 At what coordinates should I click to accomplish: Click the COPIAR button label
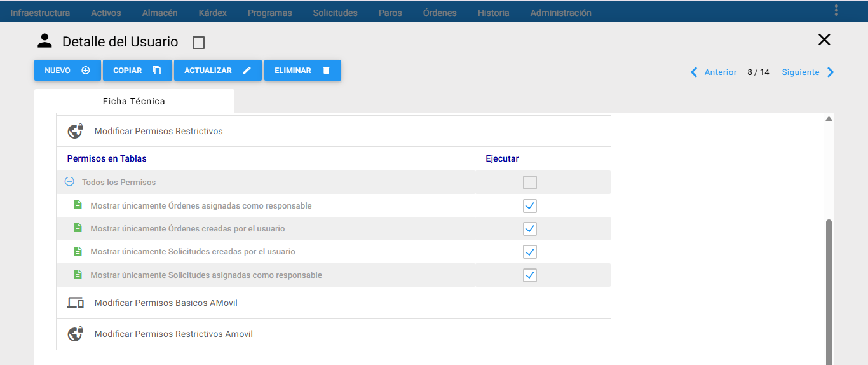click(128, 71)
